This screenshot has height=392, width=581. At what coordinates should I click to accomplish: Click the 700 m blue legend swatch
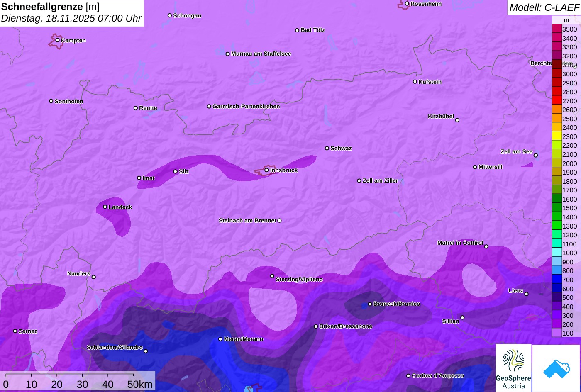point(557,279)
